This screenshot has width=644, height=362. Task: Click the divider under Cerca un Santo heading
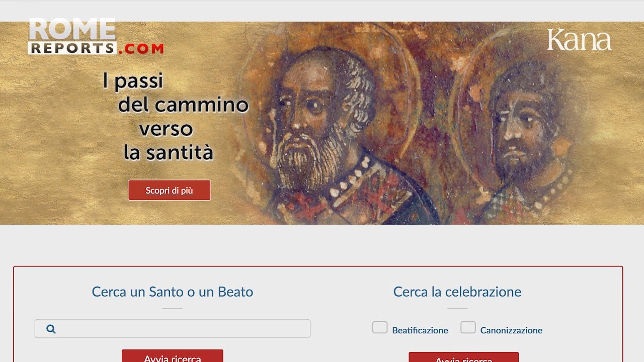click(173, 308)
